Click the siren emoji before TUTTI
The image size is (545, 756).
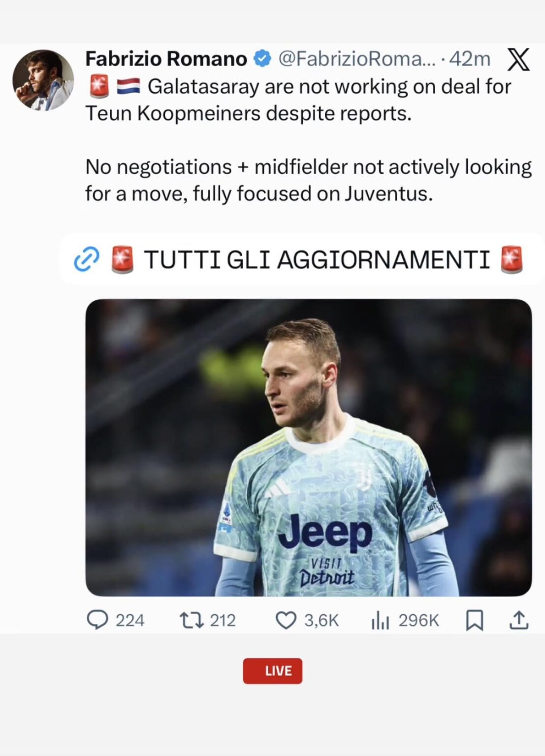click(x=123, y=258)
